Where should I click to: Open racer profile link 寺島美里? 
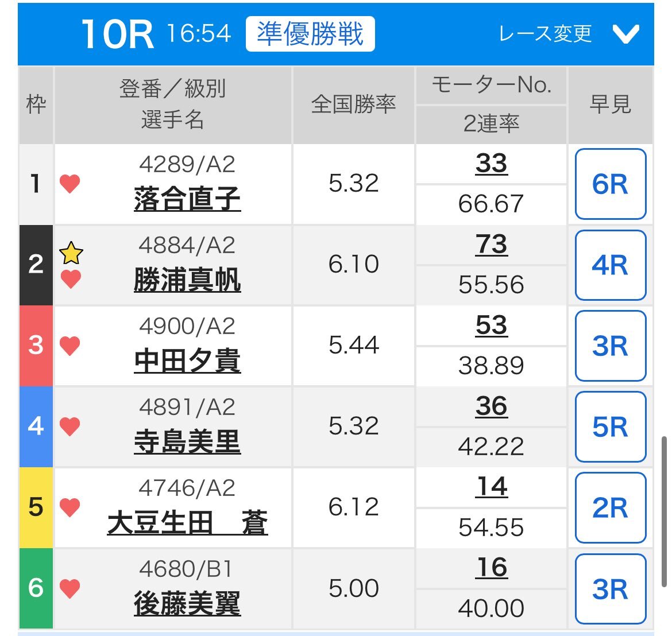click(x=187, y=442)
